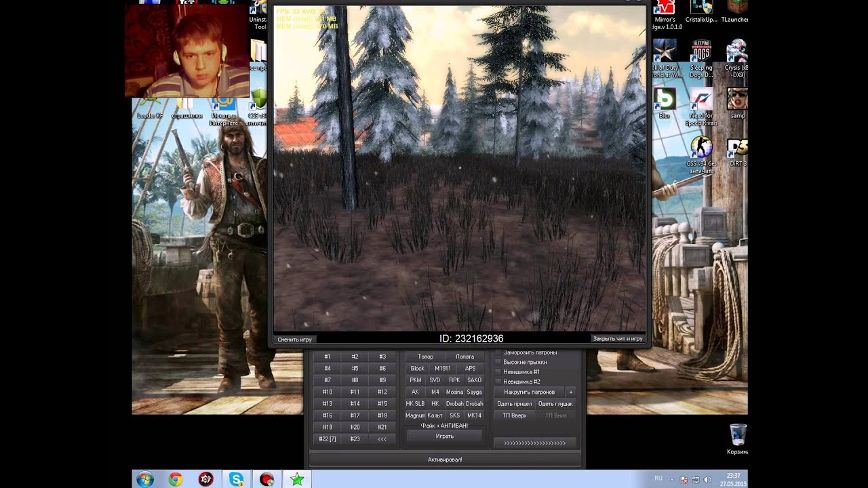Click Одеть прицел button
The height and width of the screenshot is (488, 868).
(x=515, y=404)
